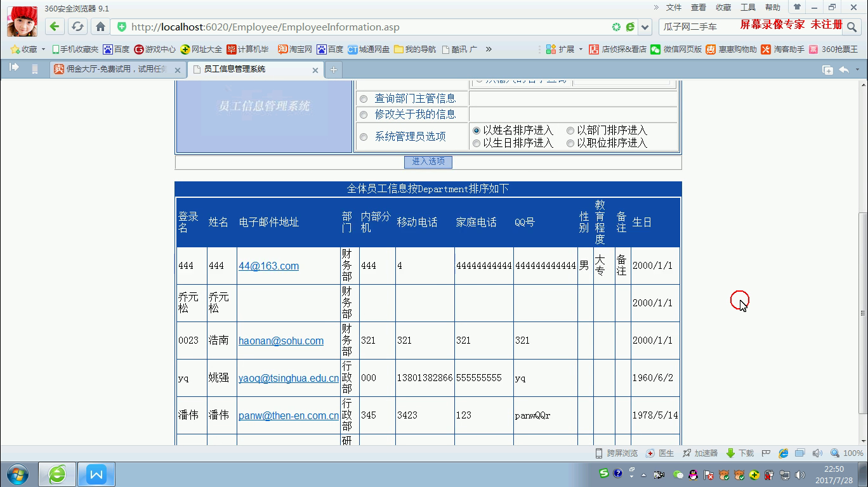Open a new browser tab with plus button
Image resolution: width=868 pixels, height=487 pixels.
click(x=334, y=70)
